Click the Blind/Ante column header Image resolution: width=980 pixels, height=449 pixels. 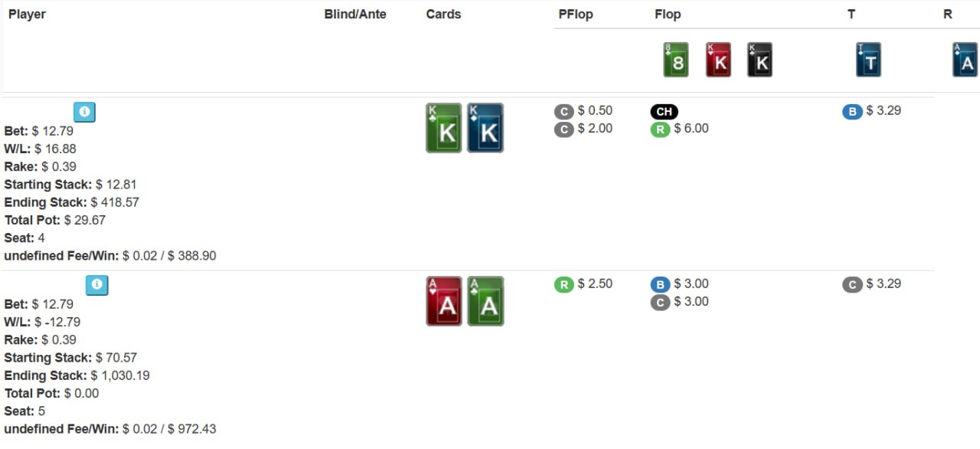355,15
